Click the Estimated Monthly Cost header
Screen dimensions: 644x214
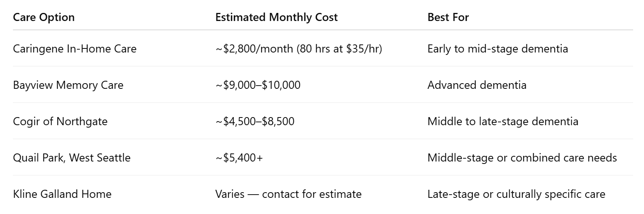pos(276,17)
